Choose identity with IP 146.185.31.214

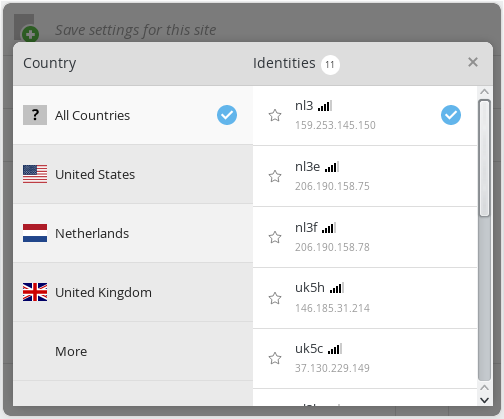click(365, 298)
